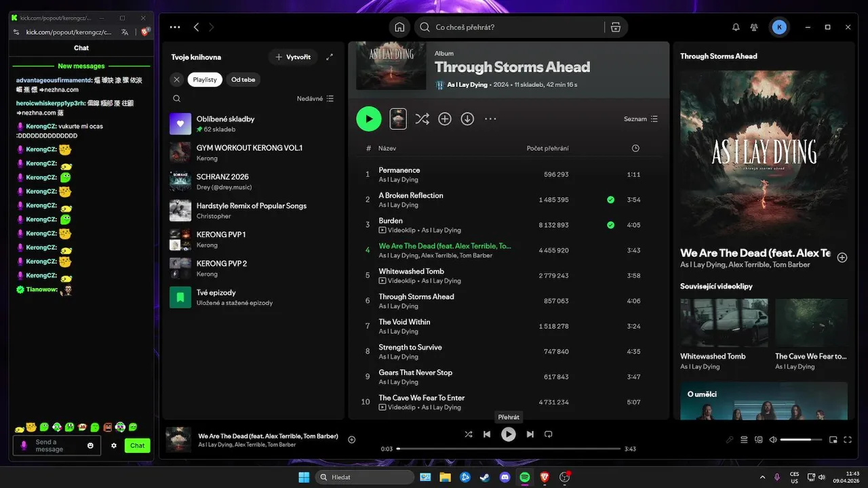Open KERONG PVP 2 playlist

pos(252,268)
